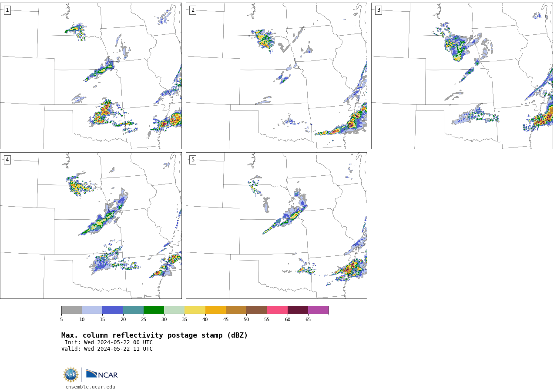Open ensemble member 4 reflectivity map
Screen dimensions: 557x392
click(91, 225)
